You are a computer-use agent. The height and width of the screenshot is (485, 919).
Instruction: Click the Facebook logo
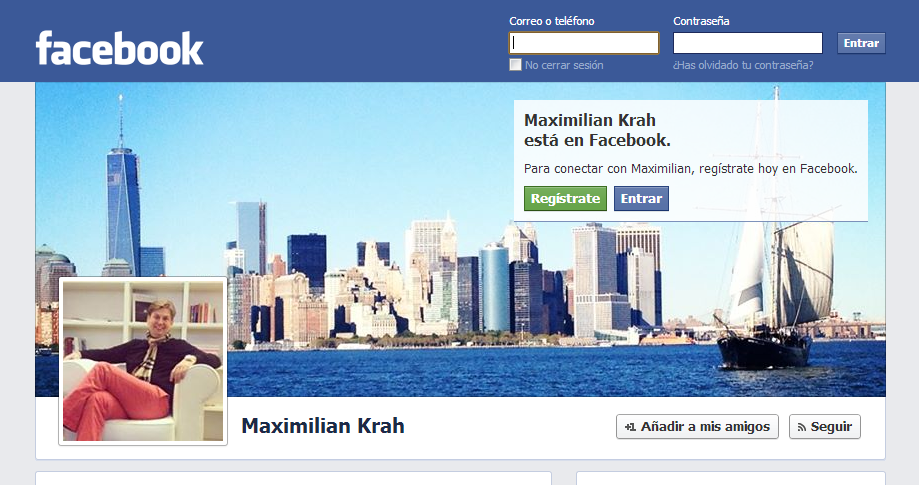point(120,48)
